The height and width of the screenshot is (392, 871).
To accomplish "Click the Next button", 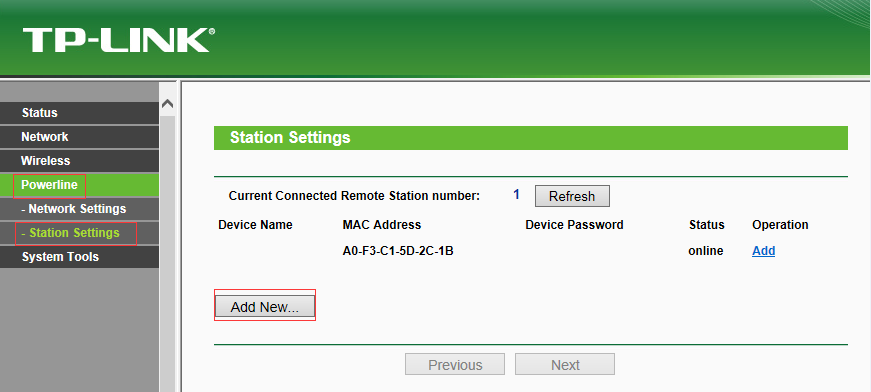I will click(x=565, y=365).
